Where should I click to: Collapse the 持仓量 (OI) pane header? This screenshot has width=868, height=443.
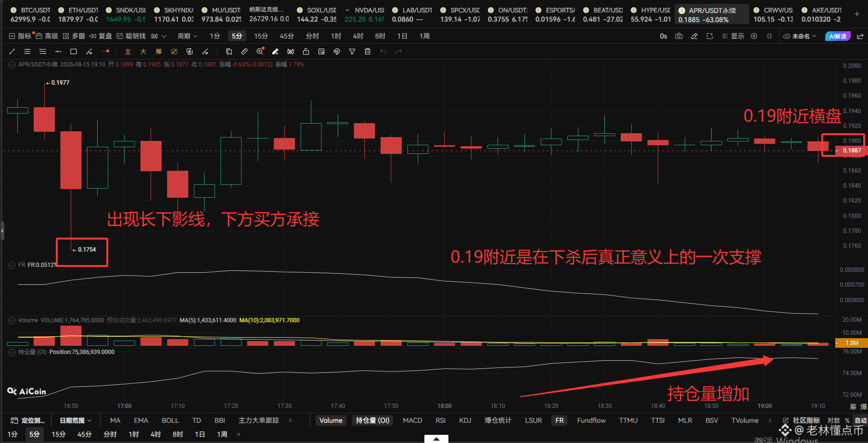pyautogui.click(x=12, y=352)
